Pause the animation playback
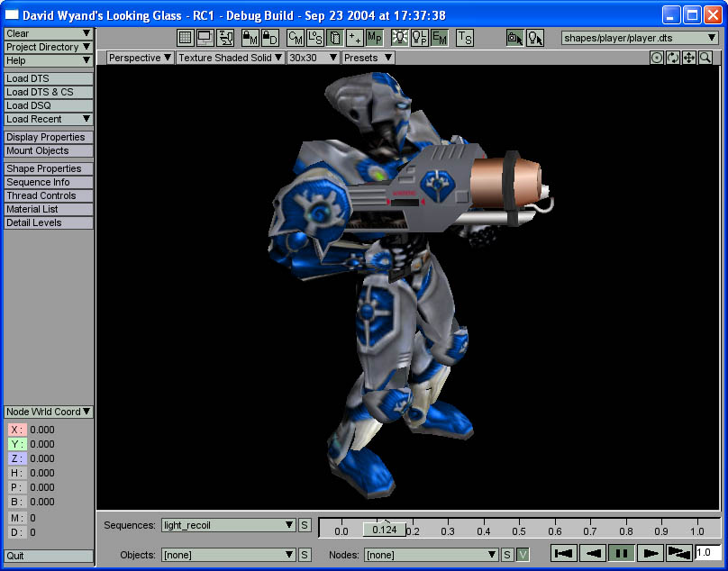 (x=622, y=553)
